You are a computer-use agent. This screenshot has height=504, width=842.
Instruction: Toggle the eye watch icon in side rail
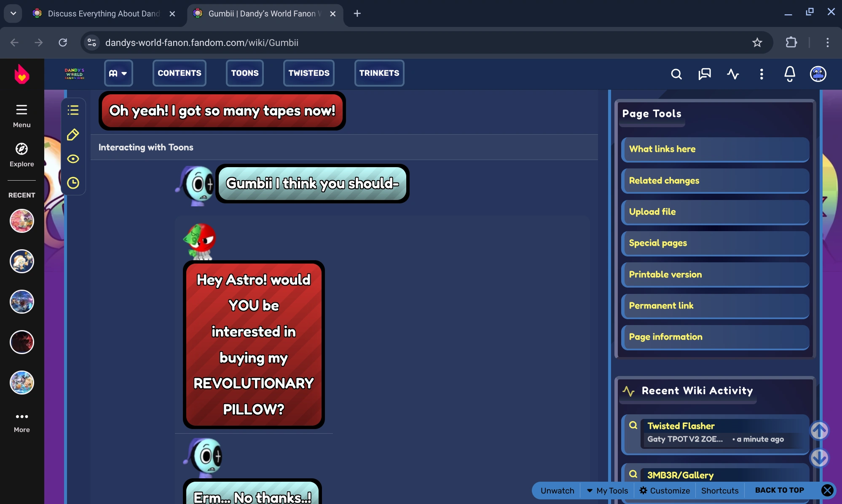(x=73, y=159)
